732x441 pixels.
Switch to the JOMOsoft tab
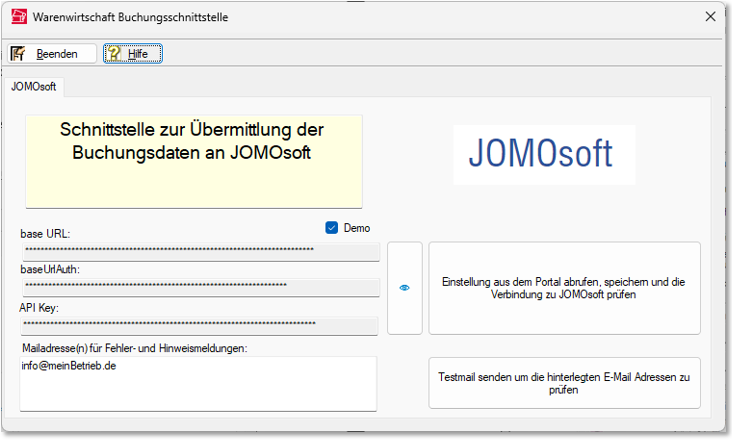(x=34, y=87)
